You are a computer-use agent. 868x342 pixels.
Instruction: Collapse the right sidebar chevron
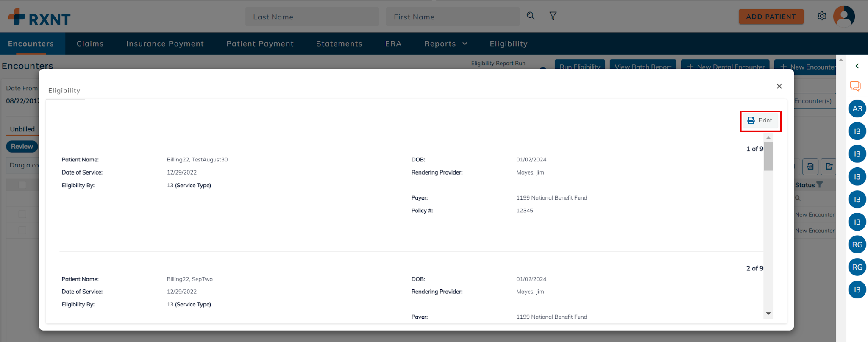(x=857, y=66)
